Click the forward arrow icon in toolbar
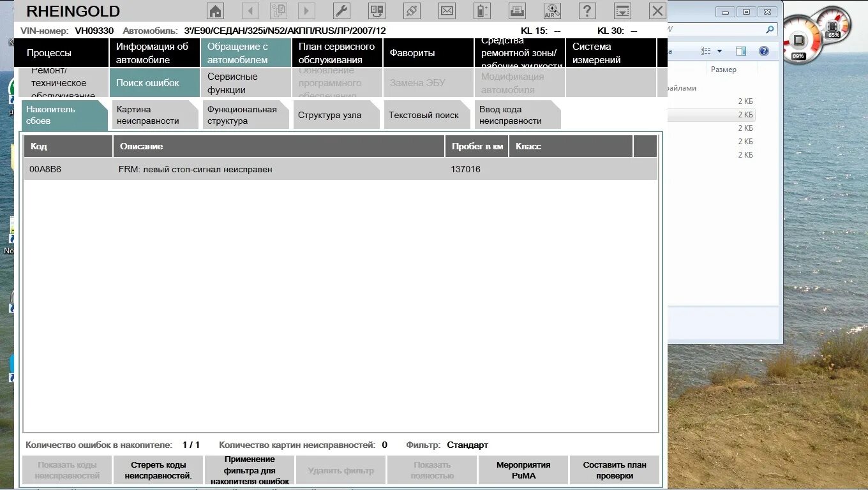This screenshot has height=490, width=868. 306,11
